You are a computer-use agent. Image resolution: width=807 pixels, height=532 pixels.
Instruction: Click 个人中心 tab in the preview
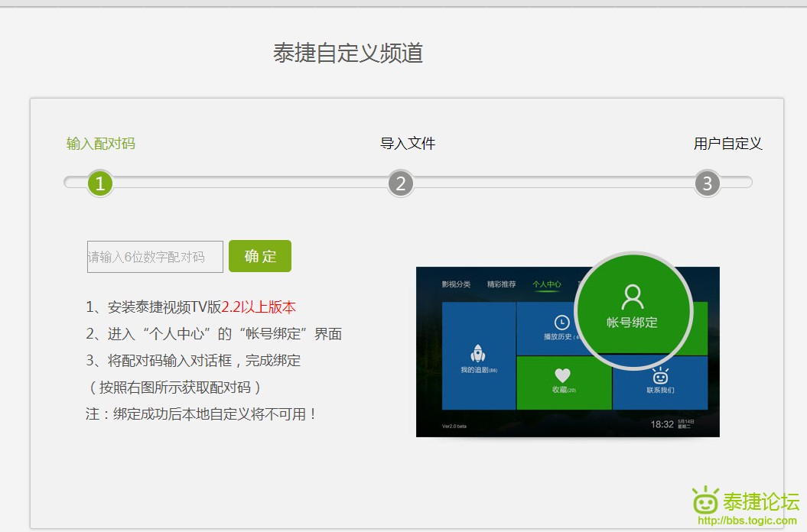tap(547, 284)
